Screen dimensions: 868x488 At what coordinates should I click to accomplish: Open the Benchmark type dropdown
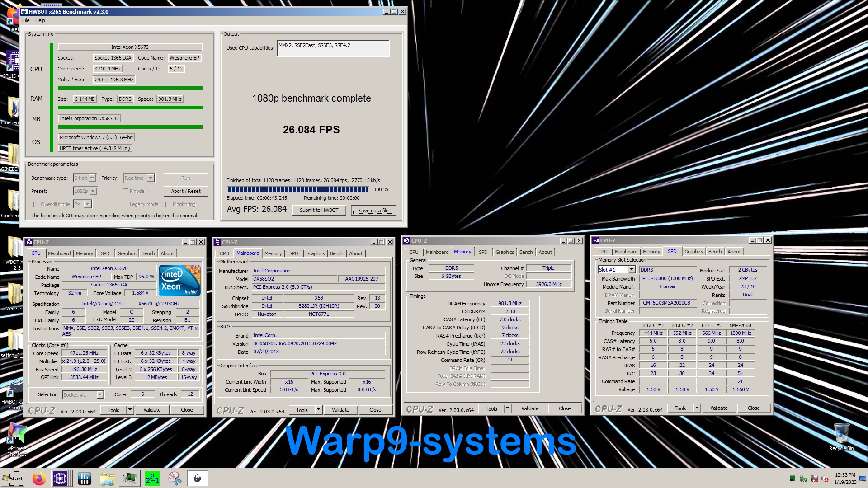(85, 178)
